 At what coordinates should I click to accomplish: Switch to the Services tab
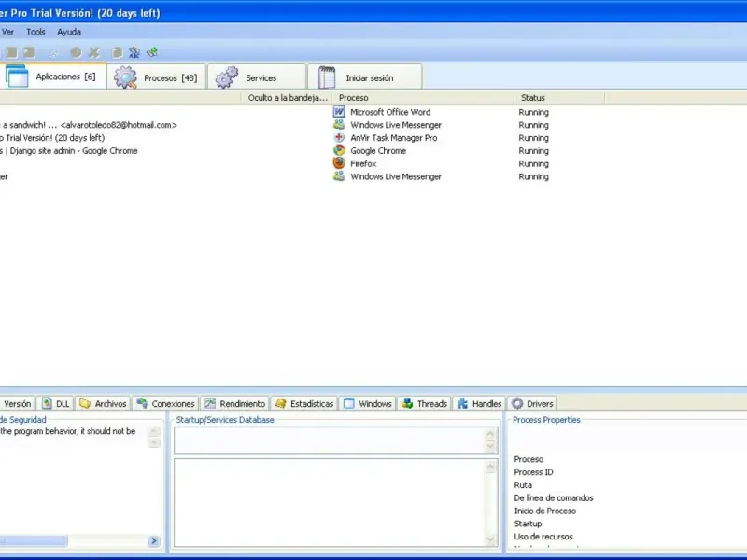[257, 77]
